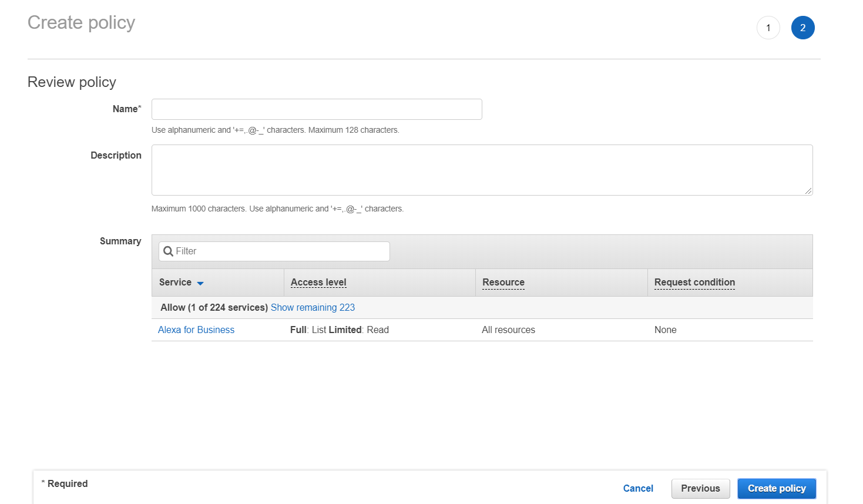Go back with the Previous button
The image size is (863, 504).
point(700,489)
